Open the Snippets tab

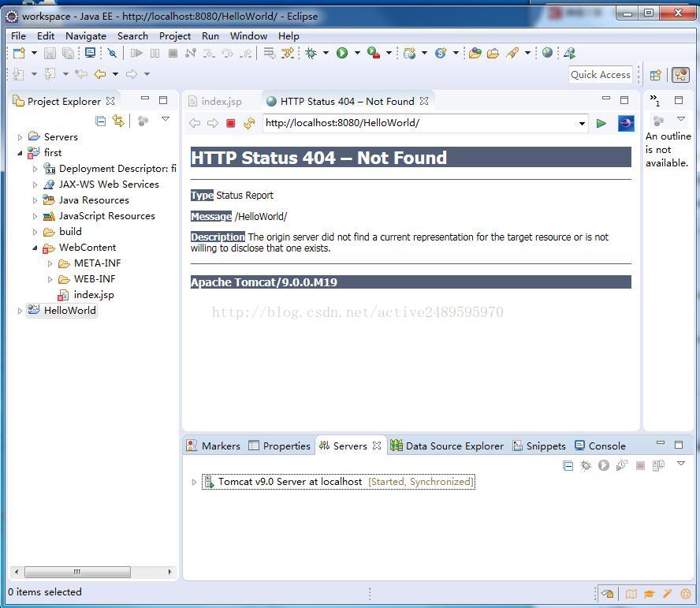[539, 446]
